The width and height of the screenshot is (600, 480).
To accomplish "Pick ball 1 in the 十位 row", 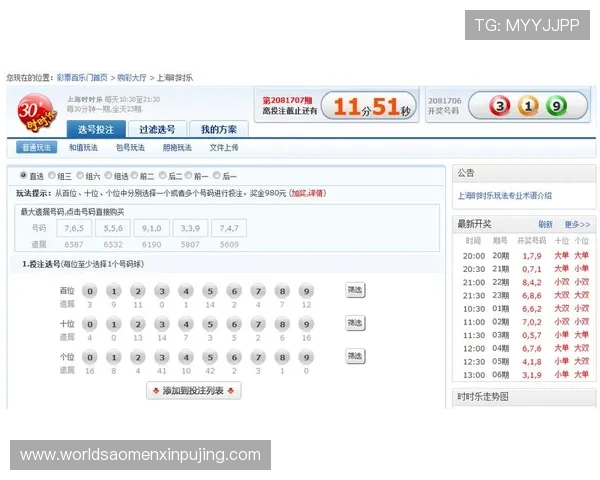I will click(x=114, y=324).
